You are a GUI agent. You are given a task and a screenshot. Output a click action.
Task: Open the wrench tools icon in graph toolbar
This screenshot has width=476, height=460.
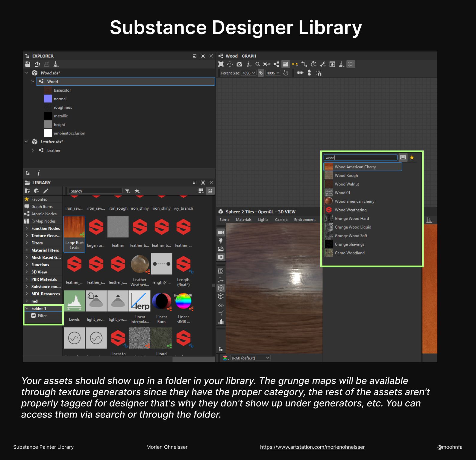[322, 64]
